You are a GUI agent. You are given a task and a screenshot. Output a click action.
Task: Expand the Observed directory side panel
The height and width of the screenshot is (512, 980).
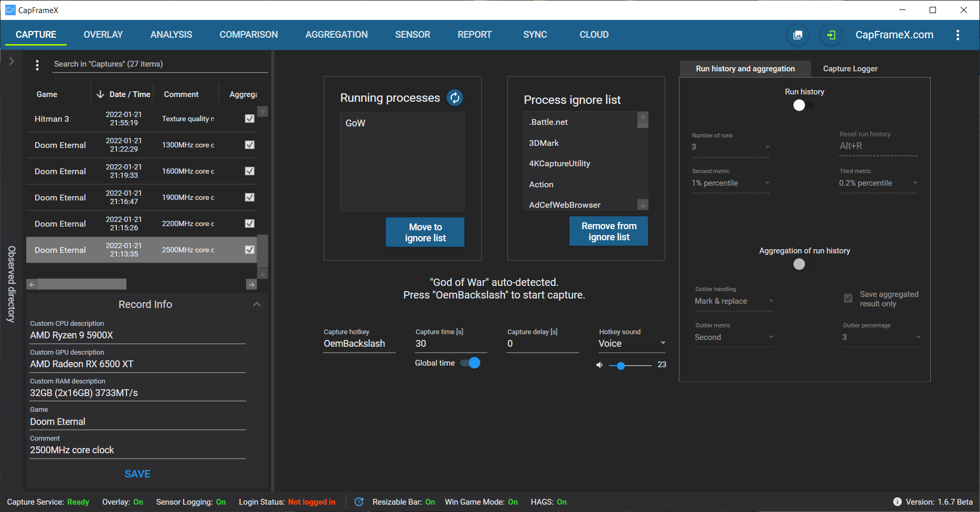12,61
